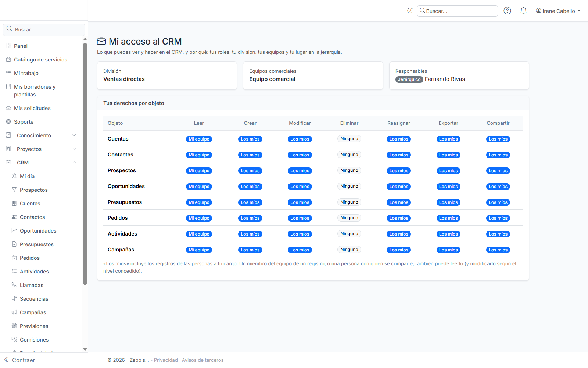Screen dimensions: 588x368
Task: Open Oportunidades chart icon
Action: click(x=14, y=231)
